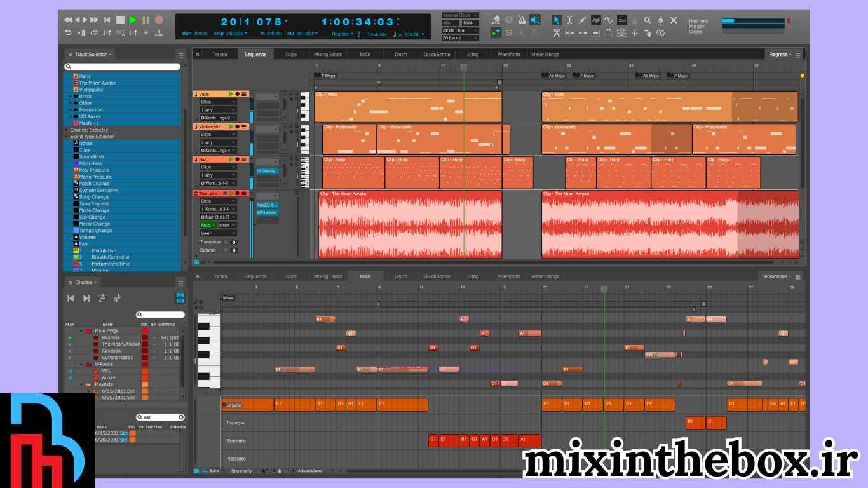Fast-forward with the double arrow button

[x=95, y=20]
